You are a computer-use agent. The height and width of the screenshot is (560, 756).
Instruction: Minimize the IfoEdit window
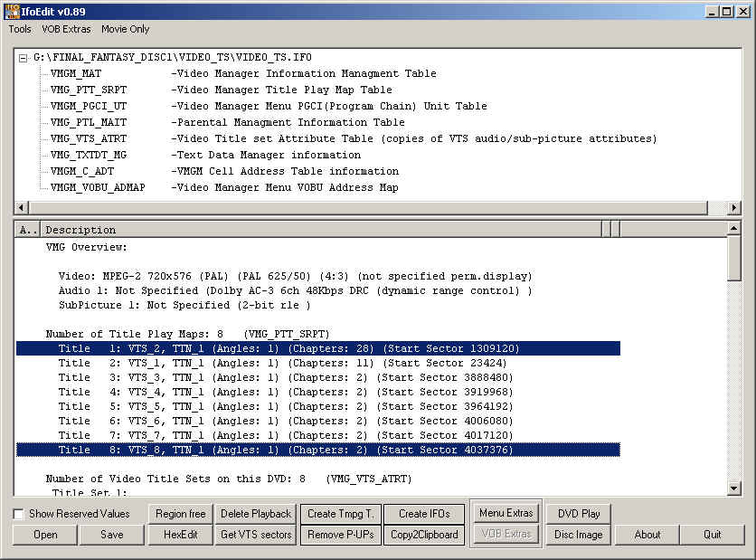tap(712, 12)
